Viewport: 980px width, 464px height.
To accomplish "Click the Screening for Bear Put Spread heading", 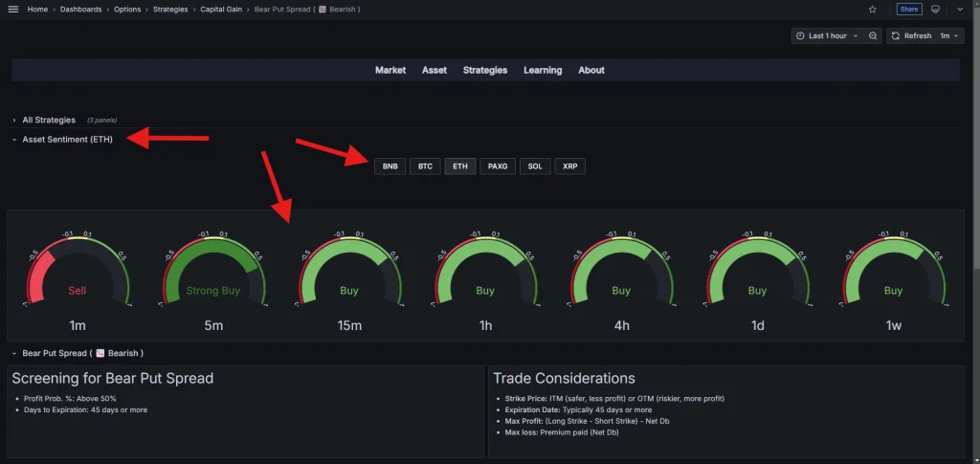I will tap(113, 379).
